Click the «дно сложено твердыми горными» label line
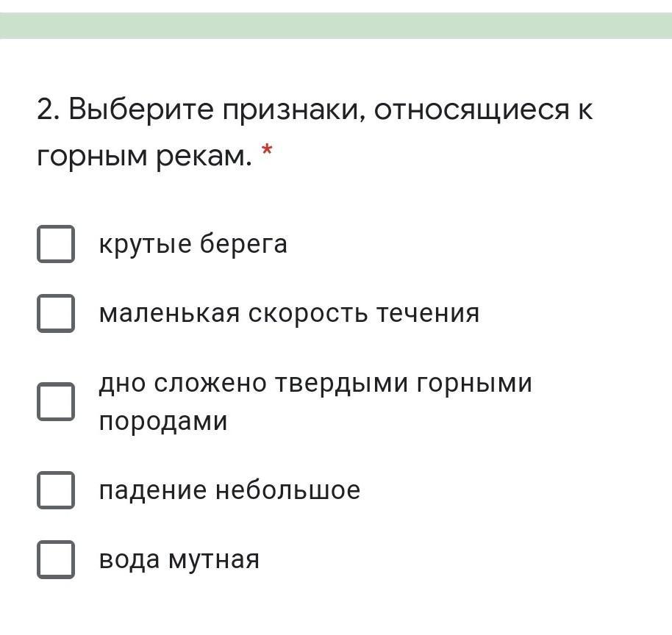 click(x=315, y=383)
